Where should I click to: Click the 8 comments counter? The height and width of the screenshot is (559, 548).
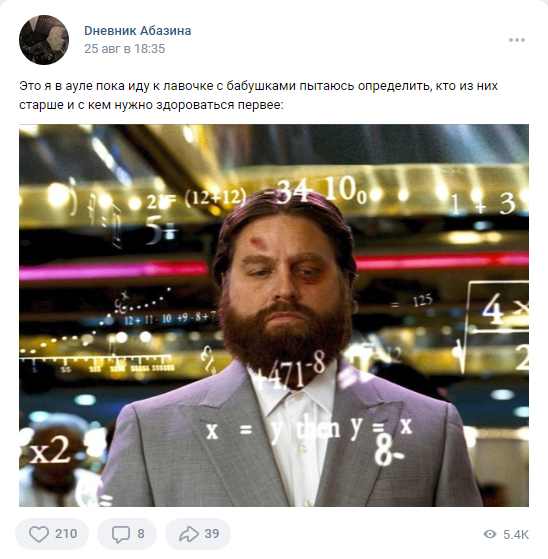click(x=141, y=534)
